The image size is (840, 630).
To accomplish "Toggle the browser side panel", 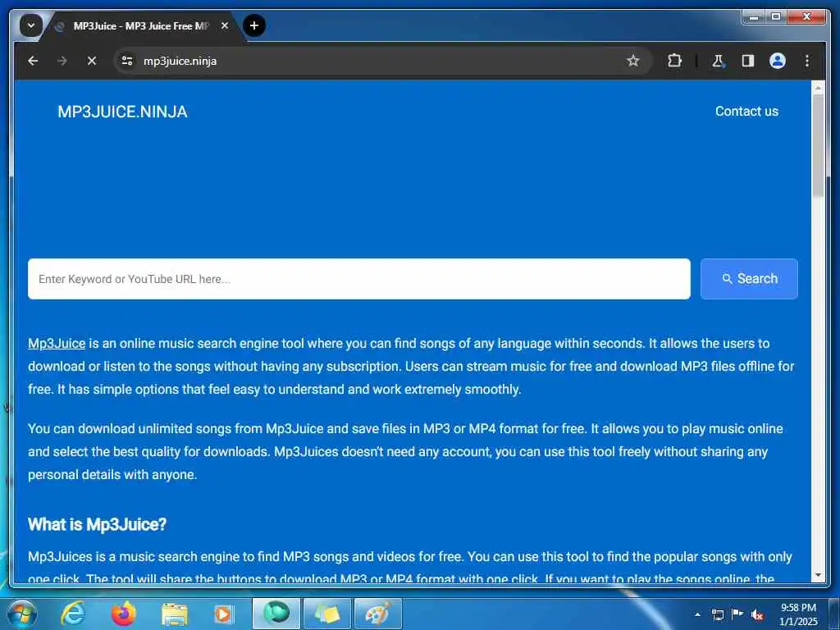I will click(748, 61).
